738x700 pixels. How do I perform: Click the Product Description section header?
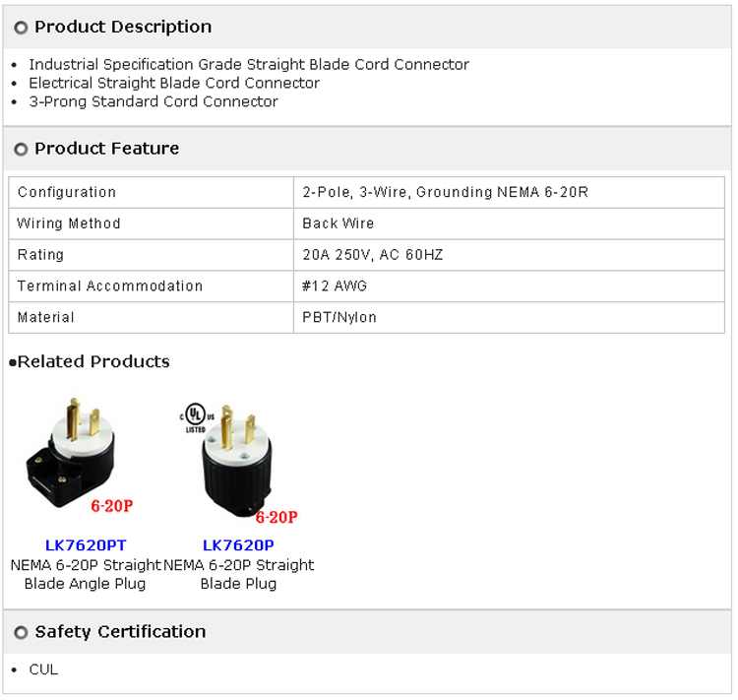coord(123,28)
